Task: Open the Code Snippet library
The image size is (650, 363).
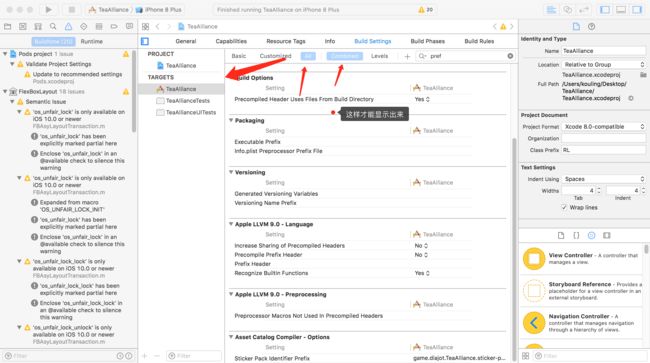Action: 576,235
